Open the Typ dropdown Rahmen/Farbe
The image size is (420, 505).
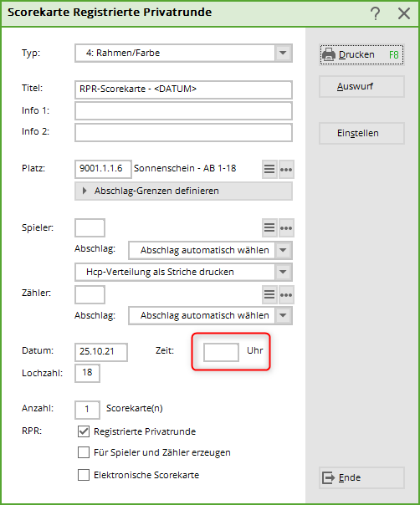pos(183,53)
